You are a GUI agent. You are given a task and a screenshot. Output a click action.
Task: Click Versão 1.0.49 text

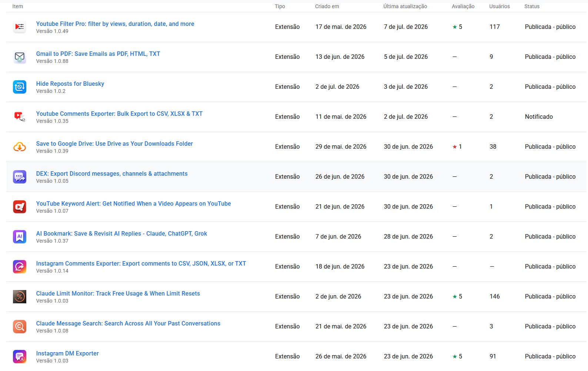click(x=52, y=31)
